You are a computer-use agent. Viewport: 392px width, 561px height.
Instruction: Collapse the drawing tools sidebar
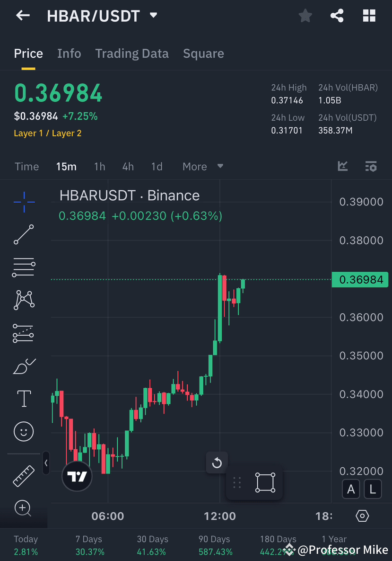point(46,463)
